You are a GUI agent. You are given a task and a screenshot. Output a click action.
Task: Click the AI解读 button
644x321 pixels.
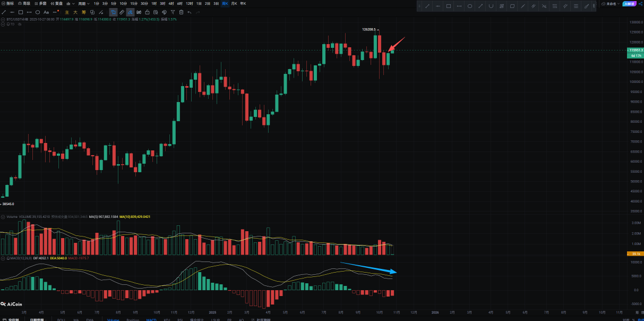coord(628,4)
